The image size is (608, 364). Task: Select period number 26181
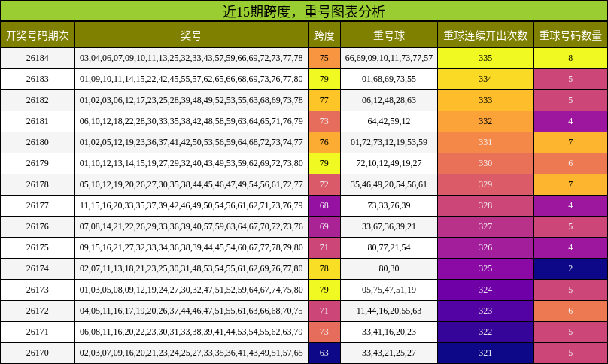38,121
